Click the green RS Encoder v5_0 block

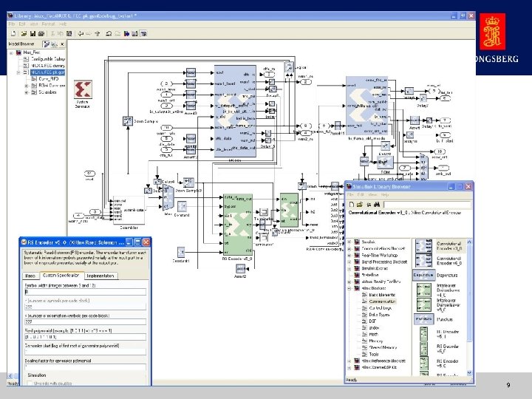[x=238, y=225]
